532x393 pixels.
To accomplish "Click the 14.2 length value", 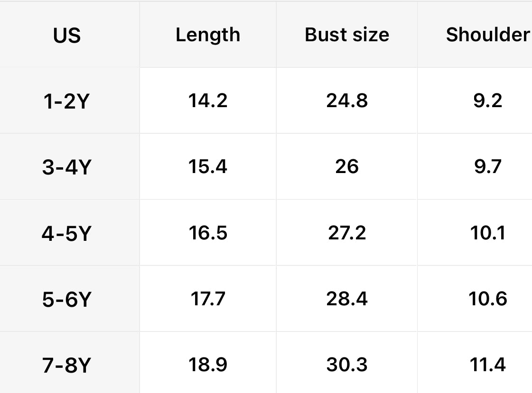I will coord(208,101).
